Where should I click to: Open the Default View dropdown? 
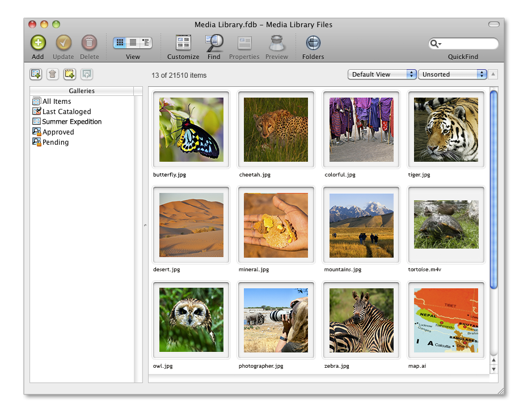coord(383,74)
